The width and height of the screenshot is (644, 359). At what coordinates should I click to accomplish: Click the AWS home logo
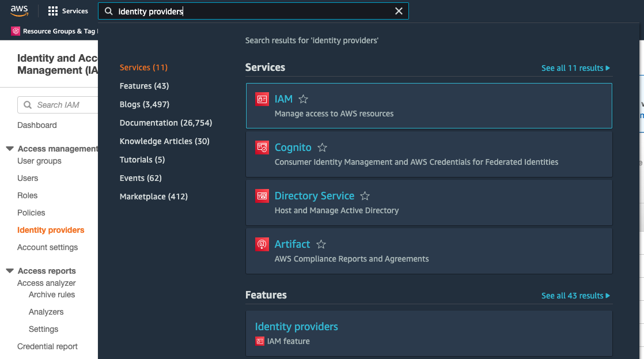[19, 10]
